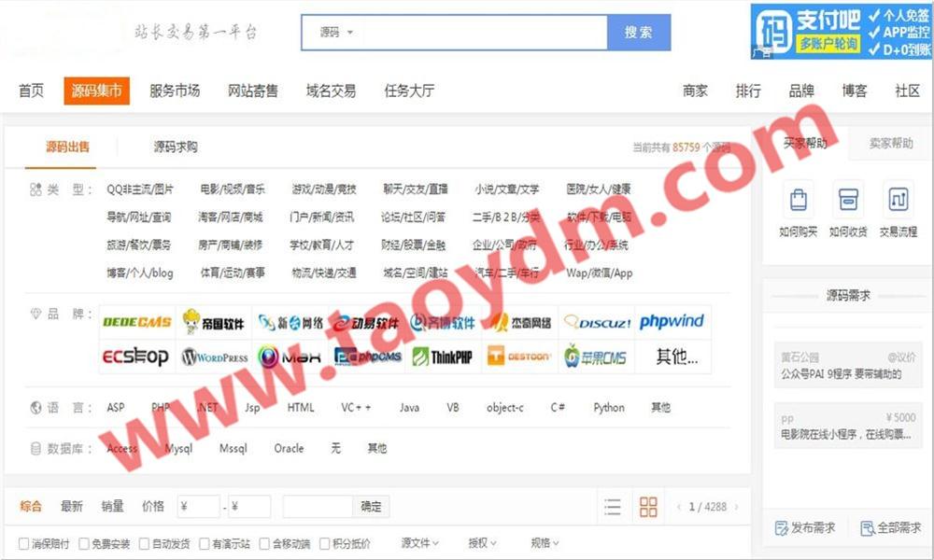This screenshot has height=560, width=934.
Task: Open 服务市场 in the navigation bar
Action: (x=175, y=91)
